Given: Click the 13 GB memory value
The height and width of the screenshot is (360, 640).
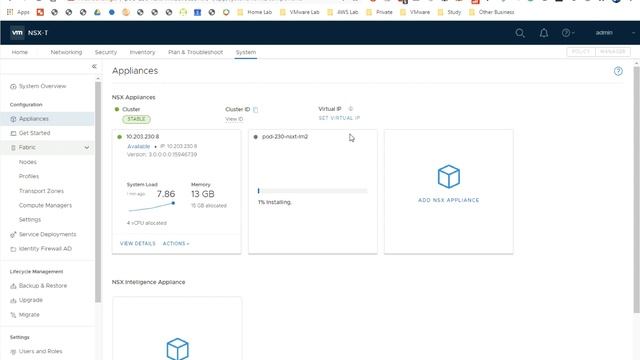Looking at the screenshot, I should click(202, 194).
